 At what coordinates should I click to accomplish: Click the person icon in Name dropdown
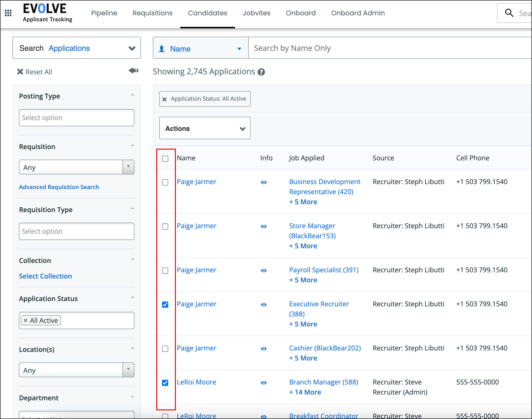point(162,49)
